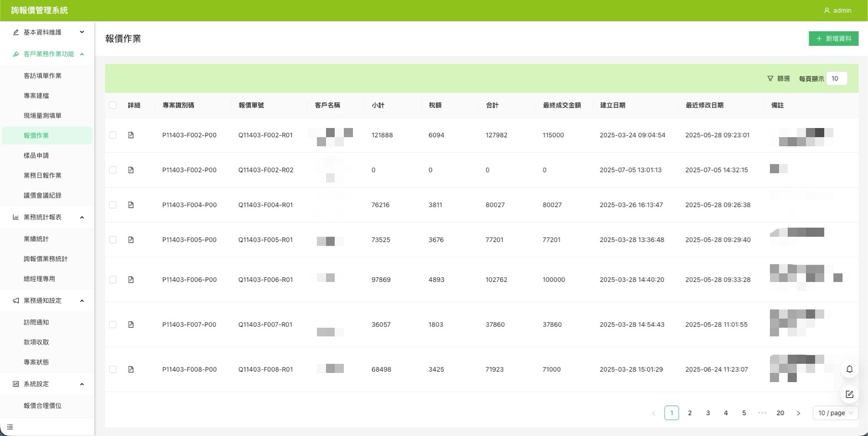Expand 基本資料維護 sidebar menu
868x436 pixels.
(x=48, y=32)
